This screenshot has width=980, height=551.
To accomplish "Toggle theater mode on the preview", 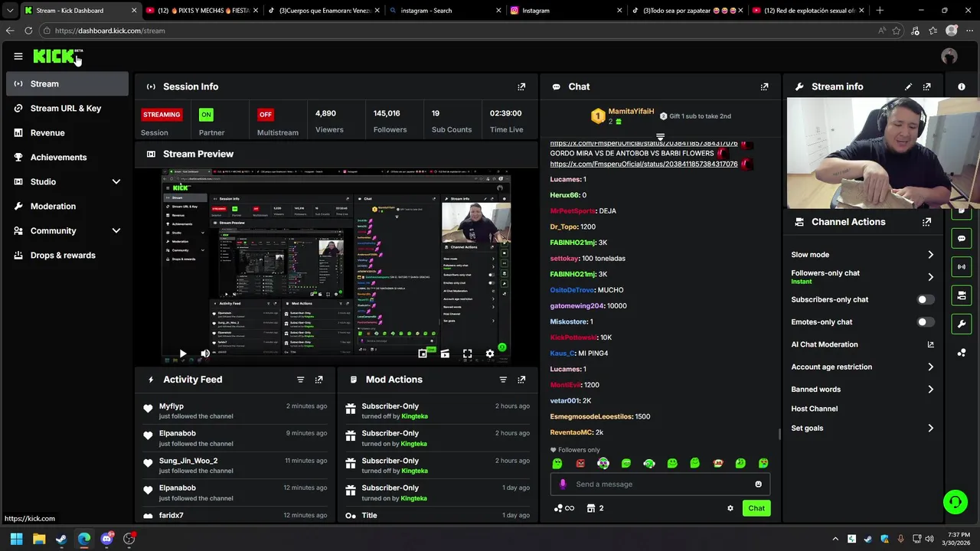I will pos(445,354).
